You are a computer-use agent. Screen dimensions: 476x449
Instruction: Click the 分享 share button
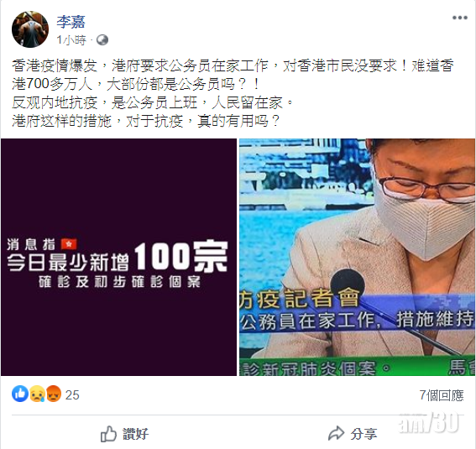pyautogui.click(x=353, y=434)
